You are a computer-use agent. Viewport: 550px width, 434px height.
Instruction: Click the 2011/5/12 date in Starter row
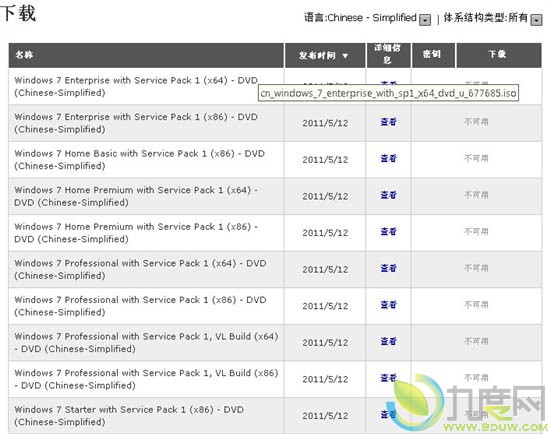pos(325,416)
